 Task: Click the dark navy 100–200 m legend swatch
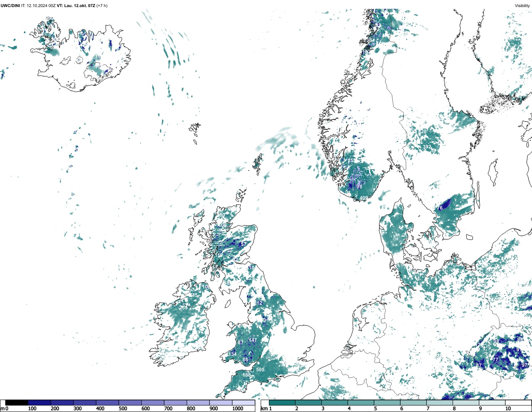(x=39, y=402)
